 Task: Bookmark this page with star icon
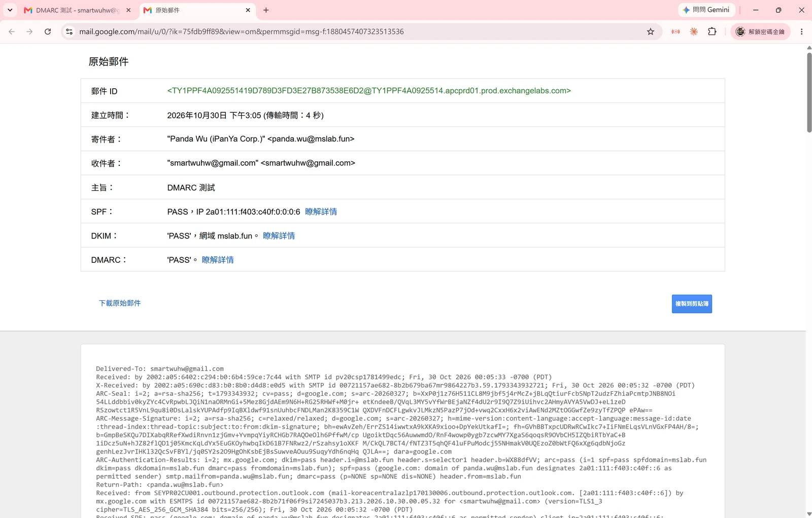(x=651, y=31)
